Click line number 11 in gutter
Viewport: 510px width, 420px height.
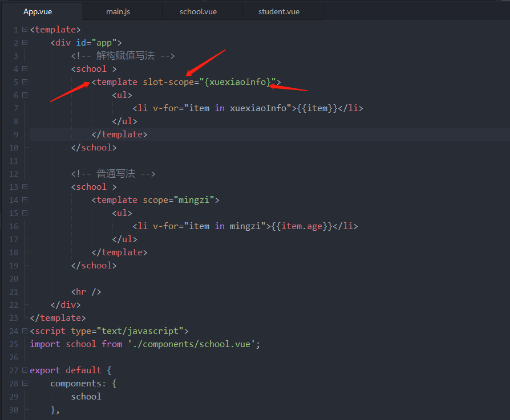(x=14, y=161)
